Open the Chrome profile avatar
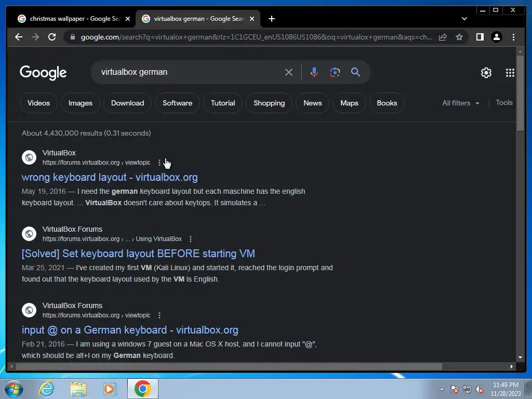 [497, 37]
